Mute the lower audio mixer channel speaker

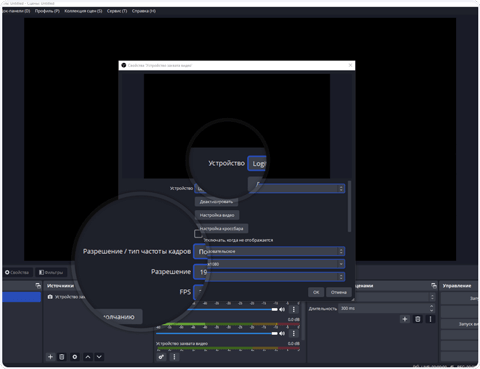click(x=282, y=333)
